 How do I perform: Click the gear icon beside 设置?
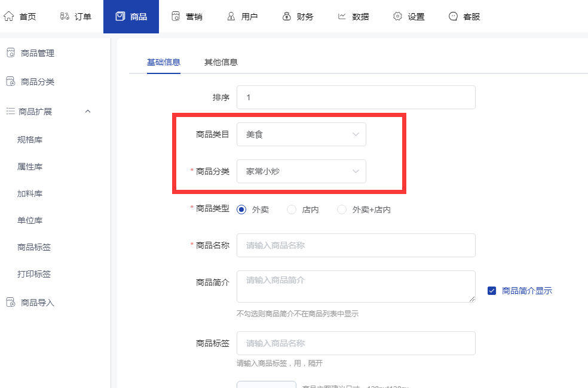point(397,17)
